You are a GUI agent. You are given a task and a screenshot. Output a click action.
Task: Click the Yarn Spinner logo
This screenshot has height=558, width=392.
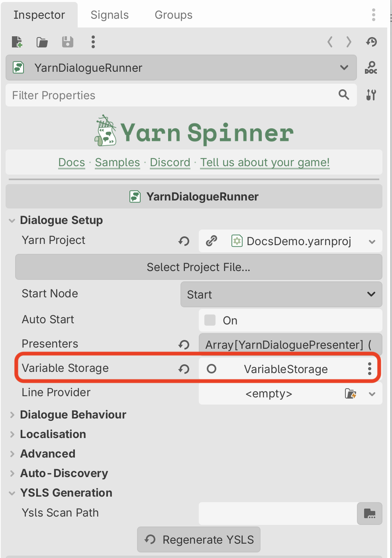point(194,131)
